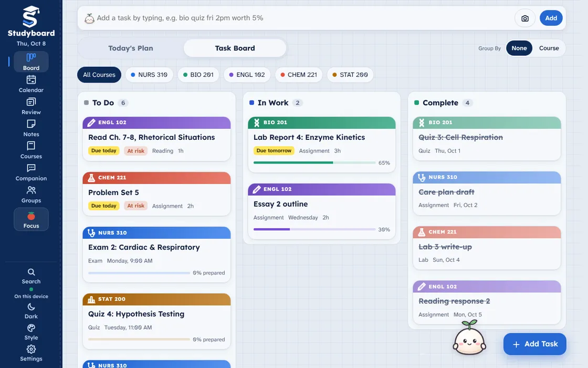Image resolution: width=588 pixels, height=368 pixels.
Task: Click the sprout mascot character
Action: (x=469, y=337)
